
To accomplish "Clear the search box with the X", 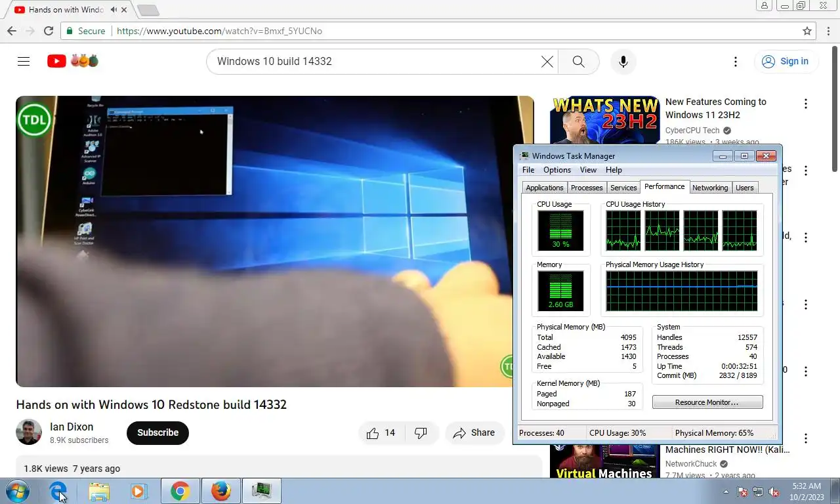I will pyautogui.click(x=547, y=61).
